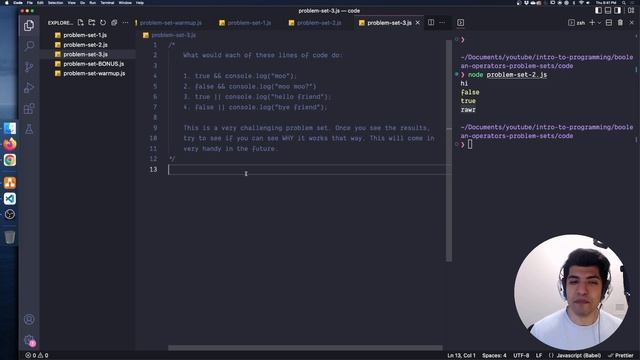Open the File menu

coord(30,2)
